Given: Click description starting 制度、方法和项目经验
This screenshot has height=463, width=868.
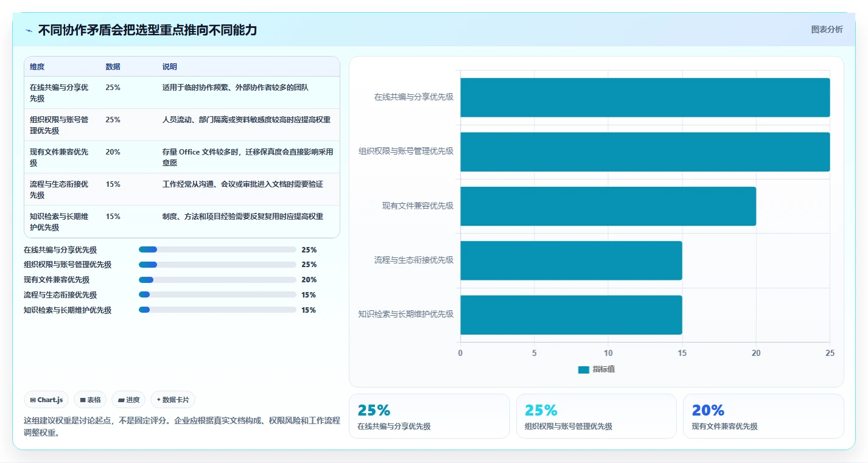Looking at the screenshot, I should point(243,217).
